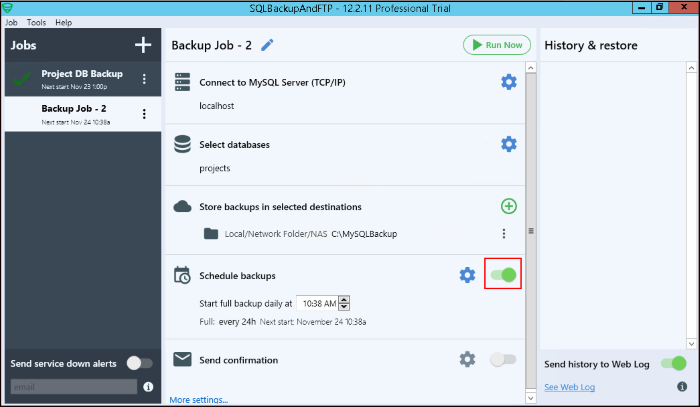The width and height of the screenshot is (700, 407).
Task: Open the Tools menu
Action: tap(37, 22)
